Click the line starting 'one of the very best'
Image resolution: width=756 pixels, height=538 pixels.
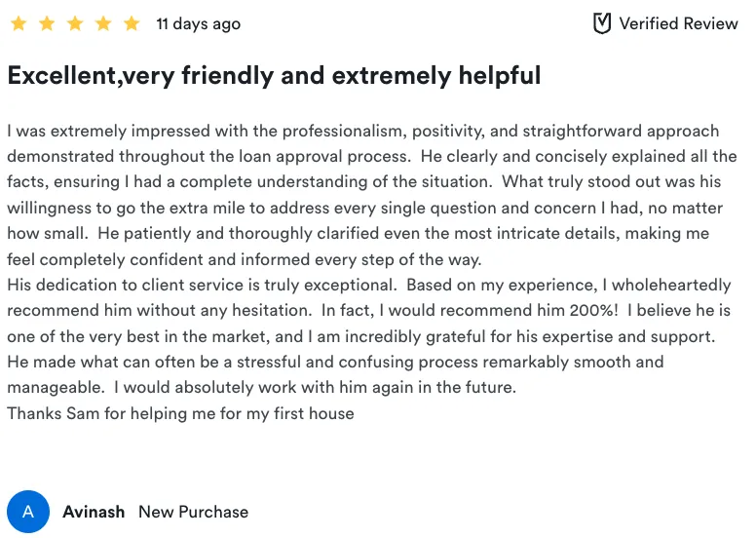coord(361,336)
